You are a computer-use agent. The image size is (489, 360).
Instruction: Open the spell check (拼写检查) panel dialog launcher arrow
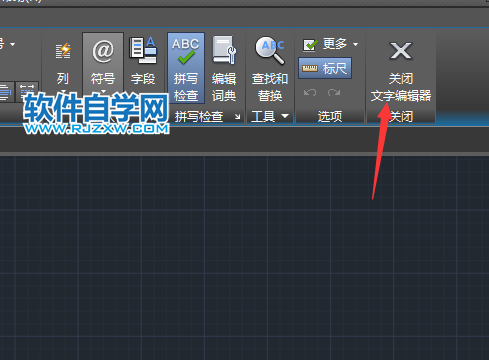click(237, 116)
